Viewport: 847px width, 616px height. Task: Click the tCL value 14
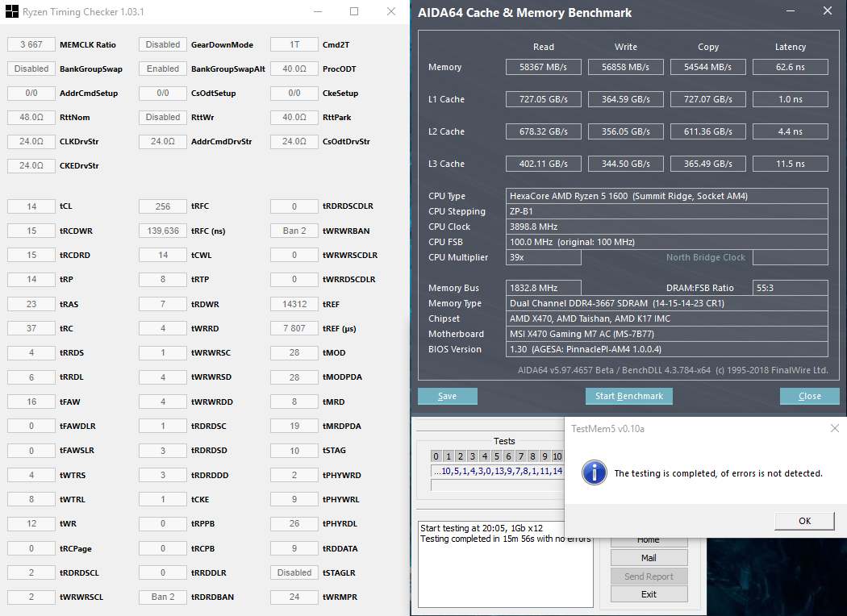point(31,206)
